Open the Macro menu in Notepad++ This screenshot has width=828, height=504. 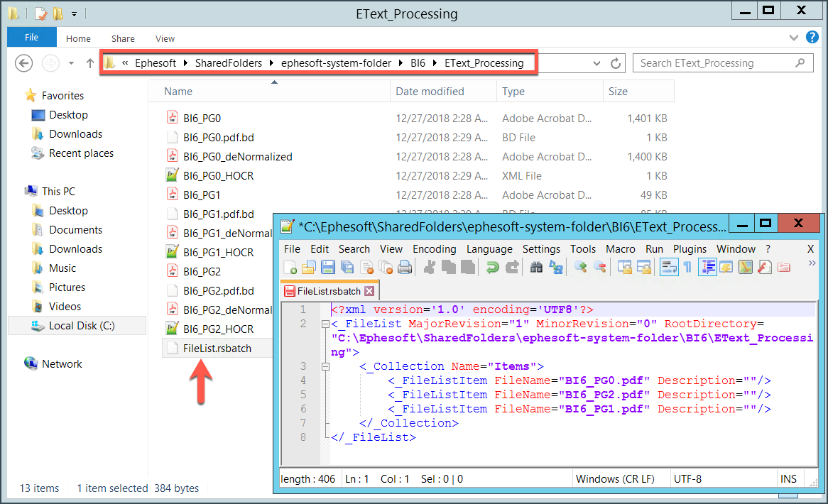tap(620, 249)
